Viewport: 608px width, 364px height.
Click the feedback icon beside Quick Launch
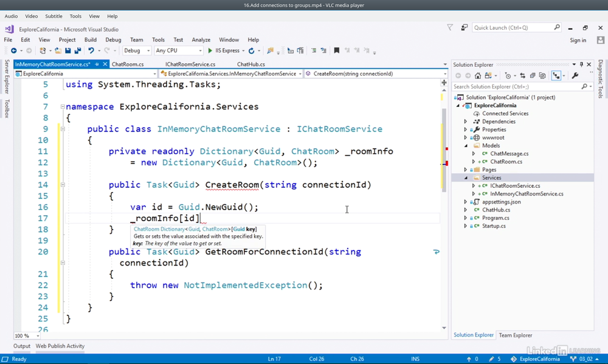tap(464, 27)
